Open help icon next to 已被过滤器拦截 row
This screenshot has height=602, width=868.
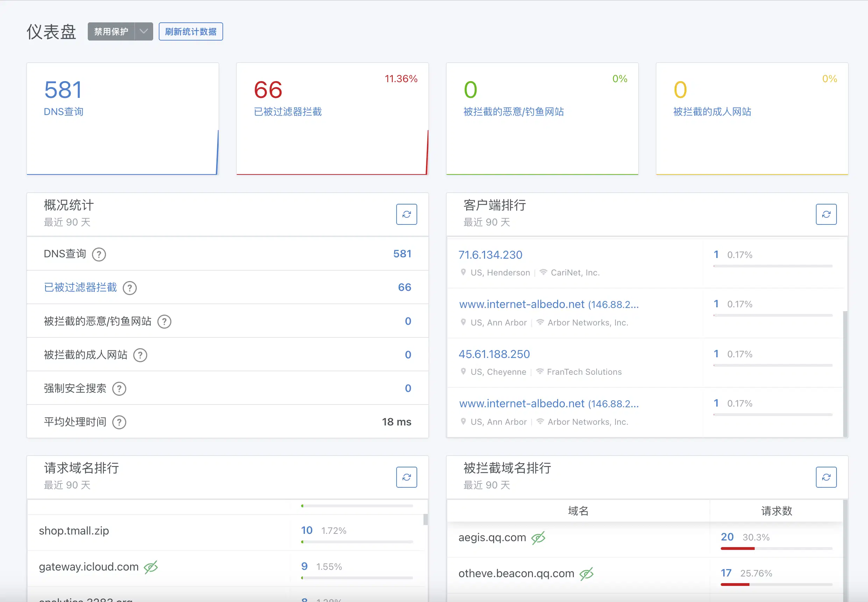130,288
